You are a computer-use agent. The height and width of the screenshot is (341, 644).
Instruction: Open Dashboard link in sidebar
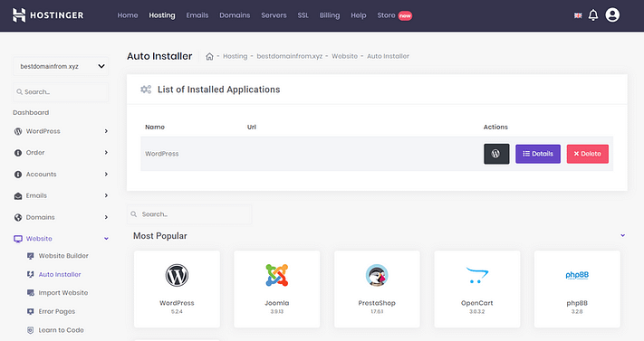31,112
